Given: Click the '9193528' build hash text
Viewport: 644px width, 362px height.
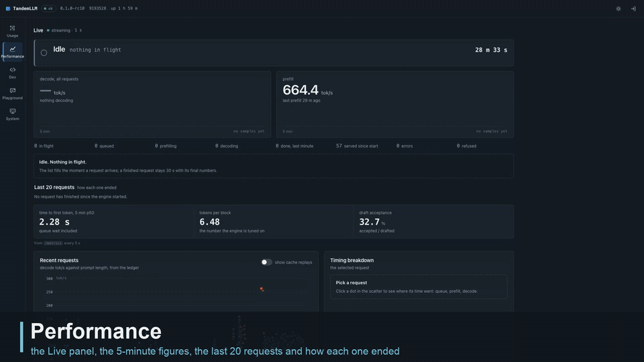Looking at the screenshot, I should click(97, 8).
